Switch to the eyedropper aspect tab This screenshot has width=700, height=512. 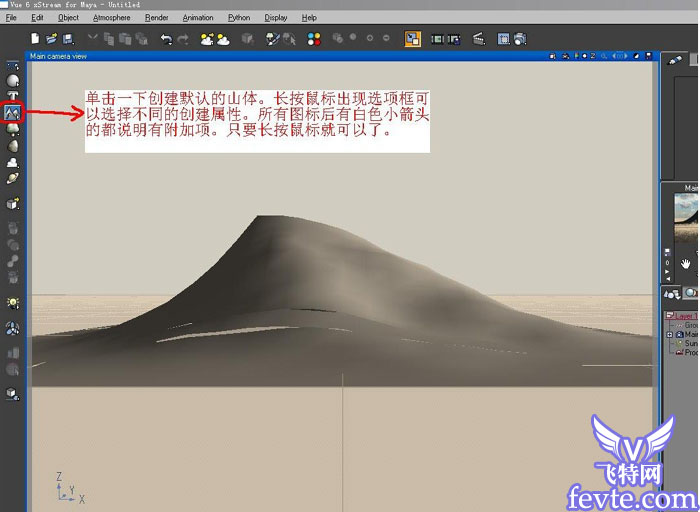tap(675, 60)
